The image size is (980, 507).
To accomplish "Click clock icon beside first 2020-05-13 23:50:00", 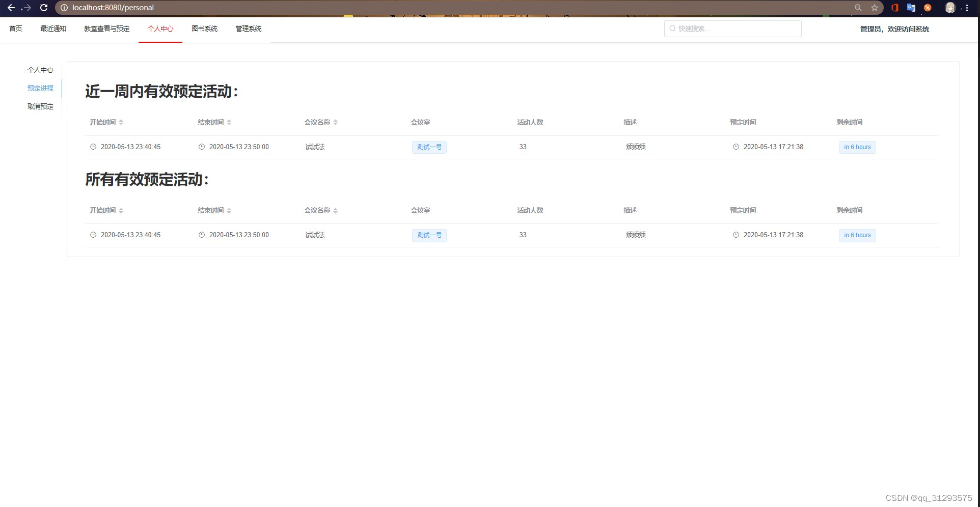I will [202, 147].
